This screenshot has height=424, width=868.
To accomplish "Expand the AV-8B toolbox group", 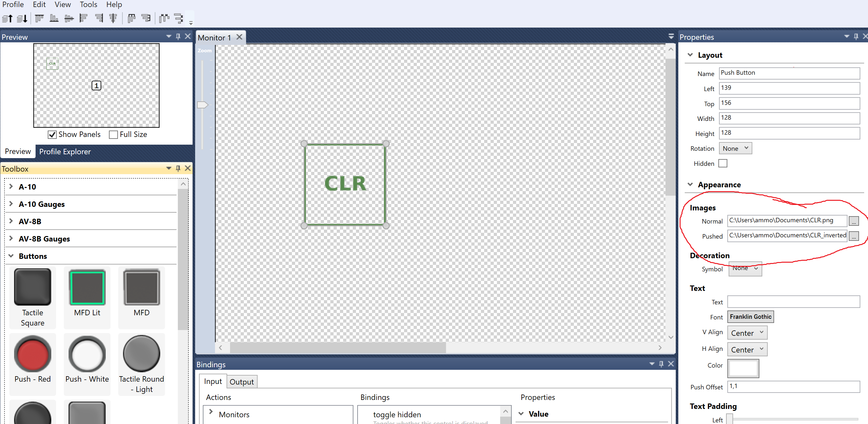I will [11, 221].
